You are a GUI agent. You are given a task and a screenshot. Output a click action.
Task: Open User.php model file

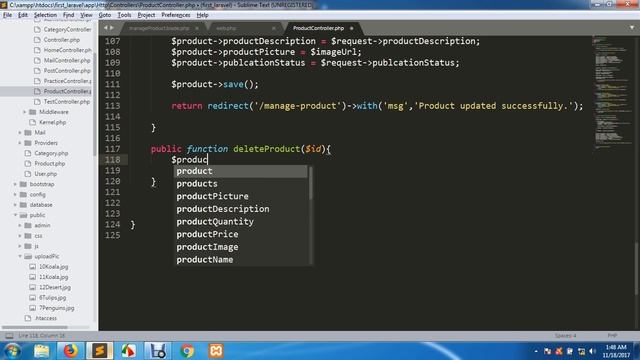pos(45,174)
